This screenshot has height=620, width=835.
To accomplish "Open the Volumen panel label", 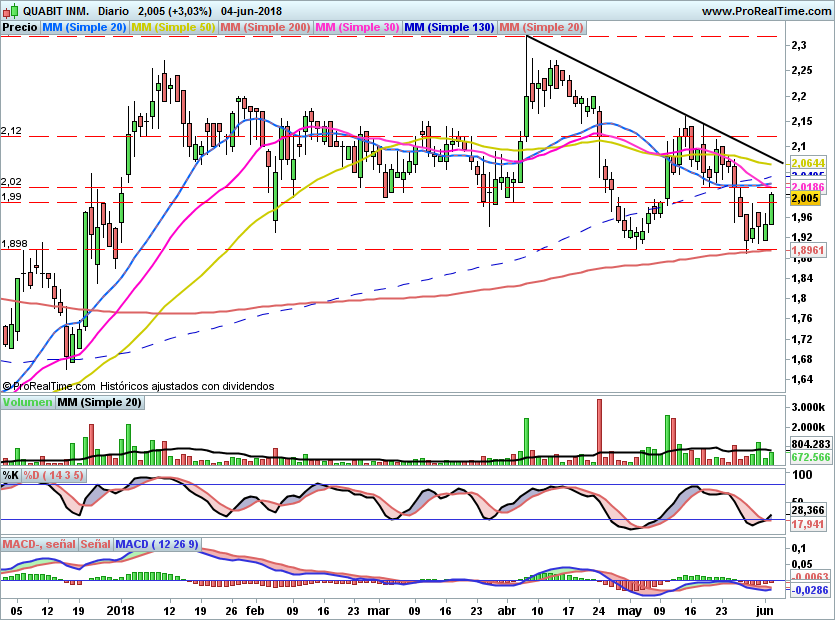I will tap(27, 402).
